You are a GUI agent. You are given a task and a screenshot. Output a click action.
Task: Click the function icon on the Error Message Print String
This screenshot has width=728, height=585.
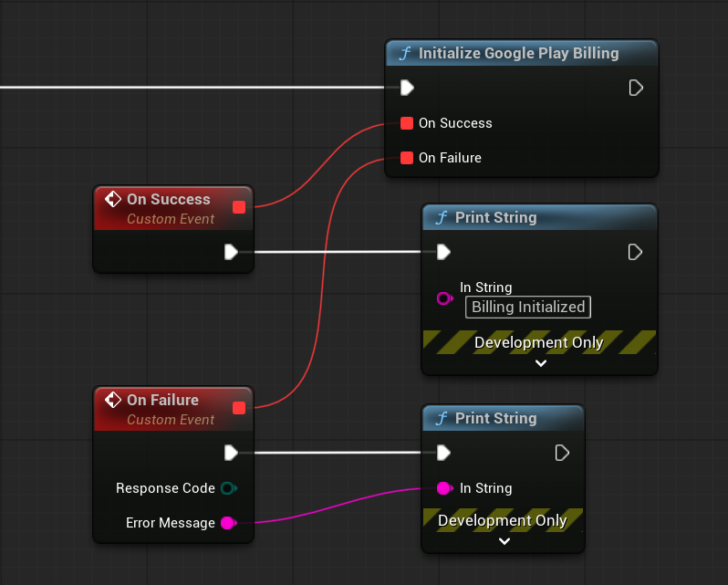442,418
